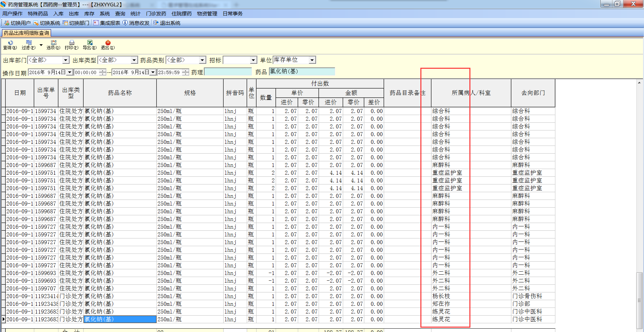Click the 过滤 (Filter) toolbar icon

click(29, 43)
